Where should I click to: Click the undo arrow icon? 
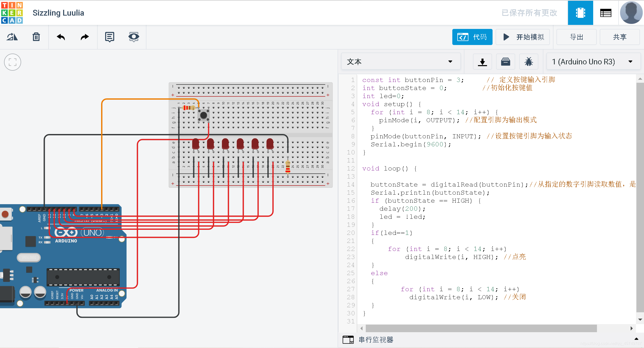[x=61, y=37]
